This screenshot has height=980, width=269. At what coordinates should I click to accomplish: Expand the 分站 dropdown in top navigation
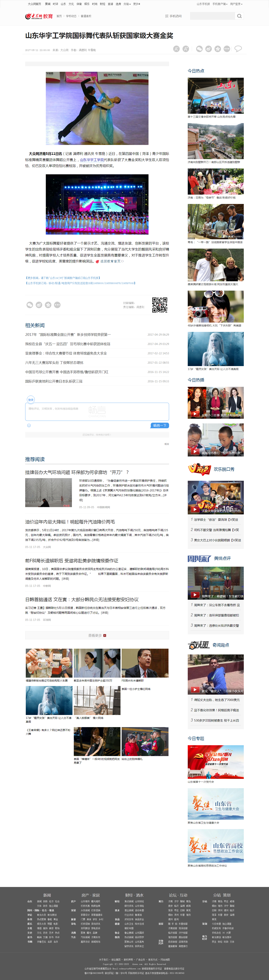point(127,4)
